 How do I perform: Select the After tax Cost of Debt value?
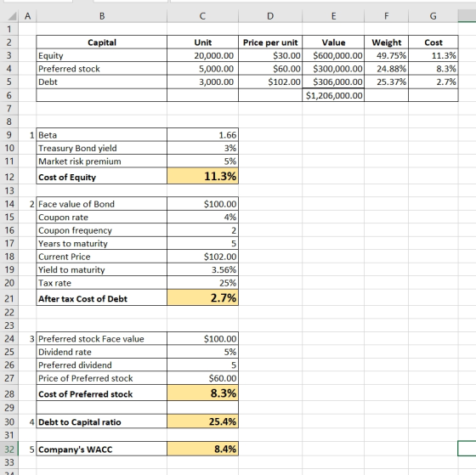[202, 297]
